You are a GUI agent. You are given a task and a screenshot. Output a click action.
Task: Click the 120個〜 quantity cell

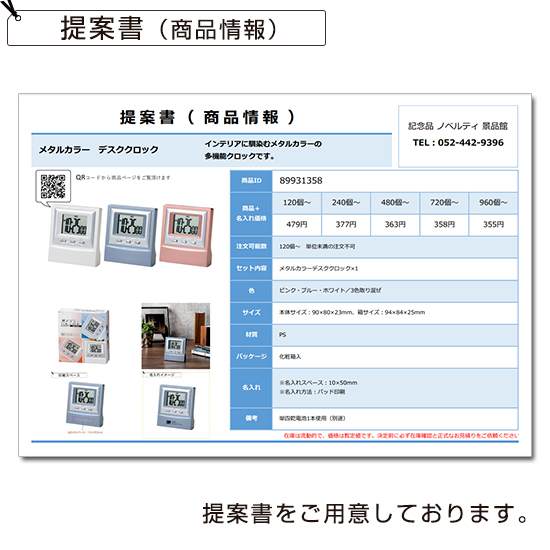coord(297,203)
